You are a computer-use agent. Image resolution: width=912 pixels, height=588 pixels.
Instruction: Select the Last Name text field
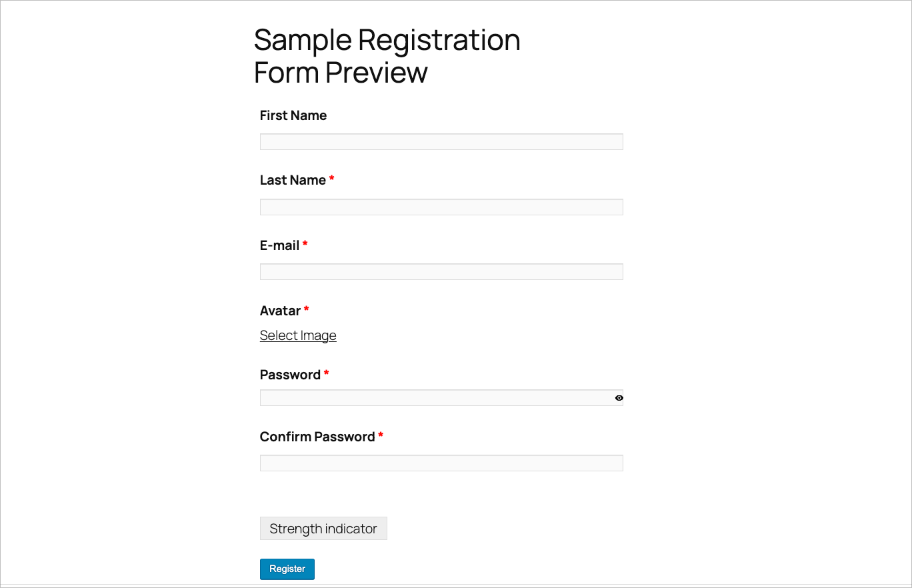point(441,207)
